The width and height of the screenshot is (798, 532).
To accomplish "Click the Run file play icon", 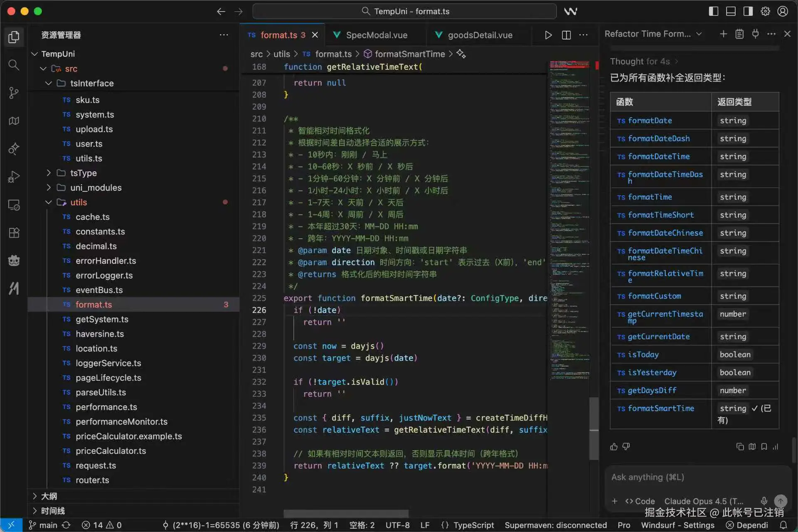I will (x=548, y=35).
